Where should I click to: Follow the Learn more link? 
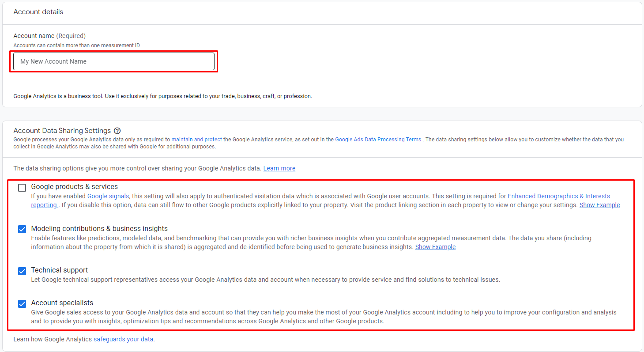pyautogui.click(x=279, y=168)
